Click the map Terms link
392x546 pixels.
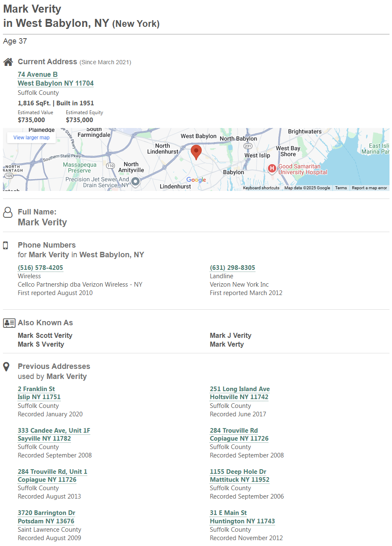point(341,188)
